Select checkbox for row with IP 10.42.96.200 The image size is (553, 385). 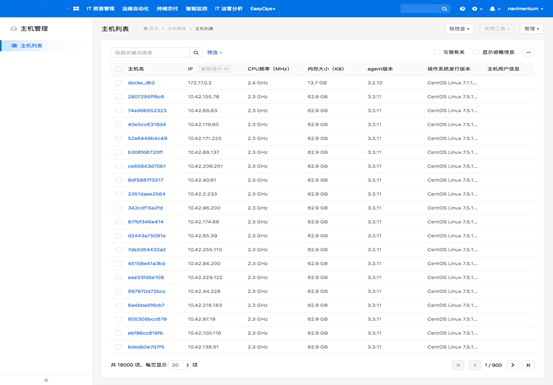click(119, 208)
